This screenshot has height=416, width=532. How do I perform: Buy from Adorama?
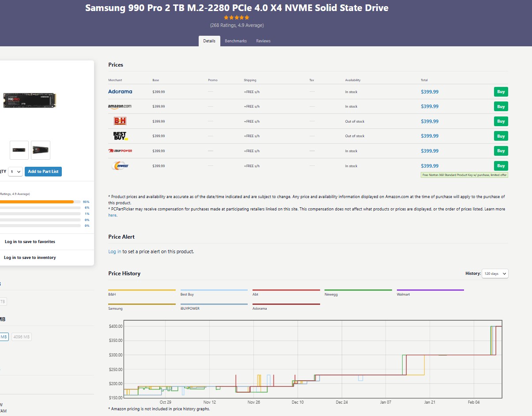tap(501, 92)
